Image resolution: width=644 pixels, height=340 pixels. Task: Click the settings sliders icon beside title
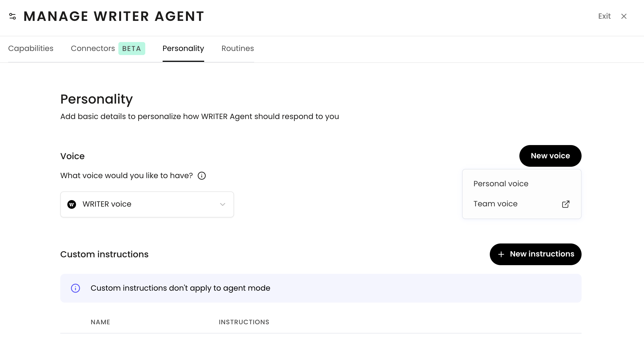tap(12, 16)
